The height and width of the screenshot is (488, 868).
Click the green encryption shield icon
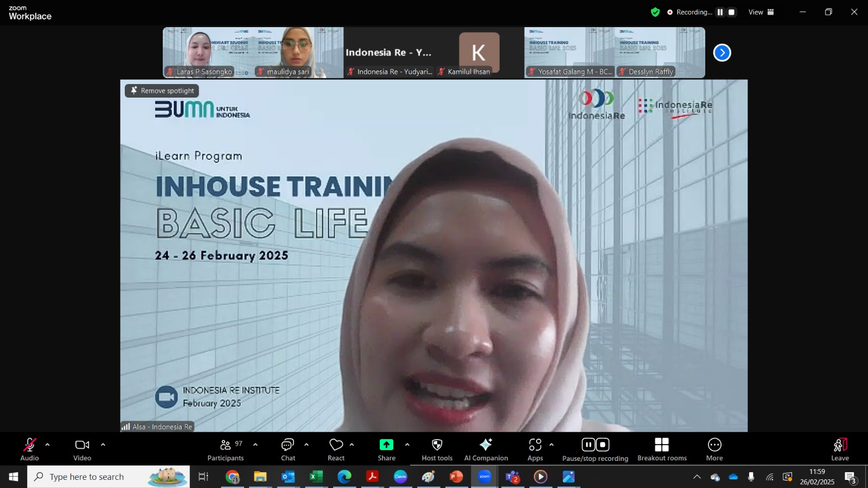click(655, 12)
